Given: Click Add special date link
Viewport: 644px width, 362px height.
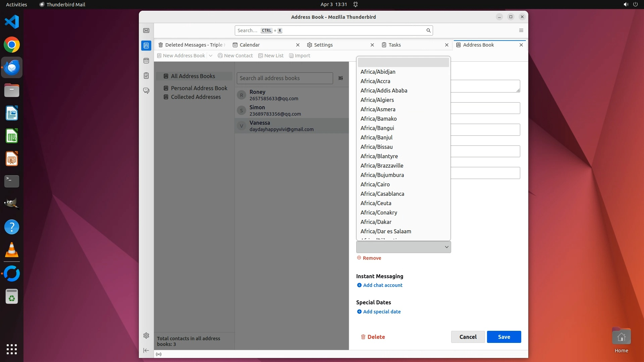Looking at the screenshot, I should click(382, 312).
